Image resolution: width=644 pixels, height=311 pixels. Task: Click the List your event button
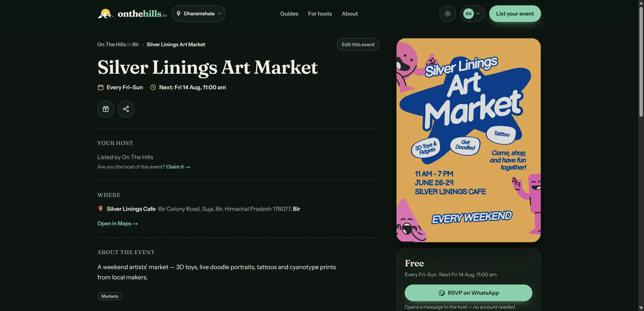pyautogui.click(x=515, y=14)
